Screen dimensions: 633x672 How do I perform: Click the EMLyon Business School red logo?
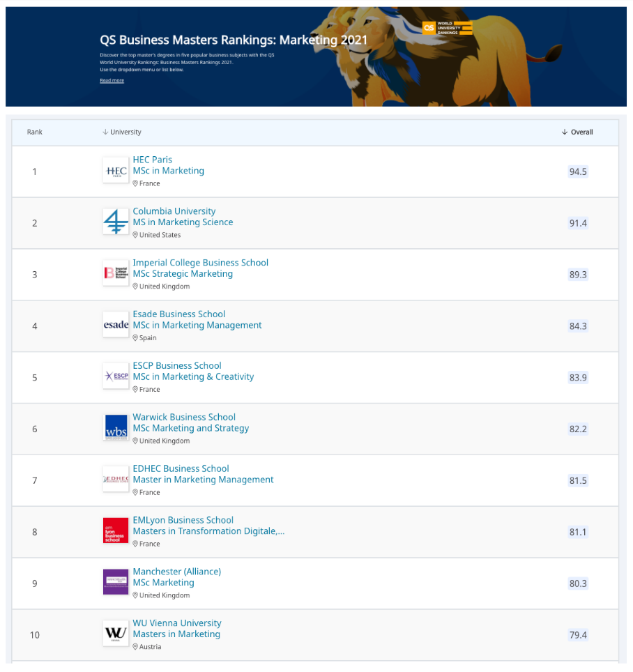tap(116, 530)
